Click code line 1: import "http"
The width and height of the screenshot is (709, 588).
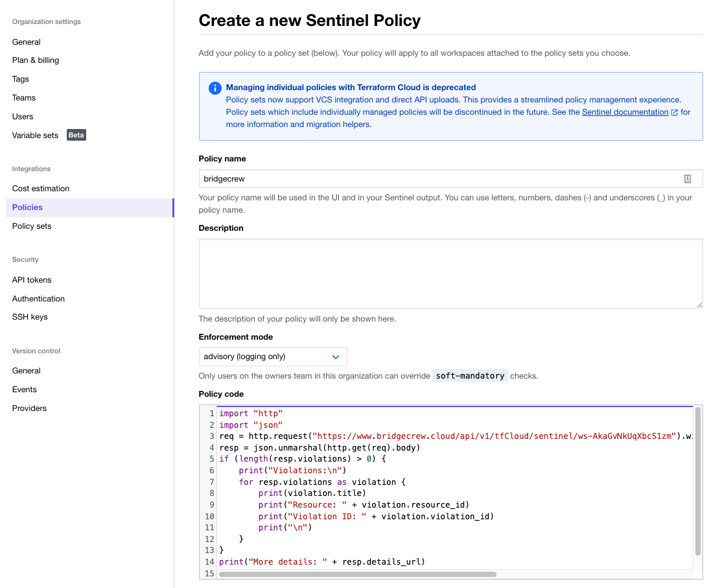click(251, 414)
